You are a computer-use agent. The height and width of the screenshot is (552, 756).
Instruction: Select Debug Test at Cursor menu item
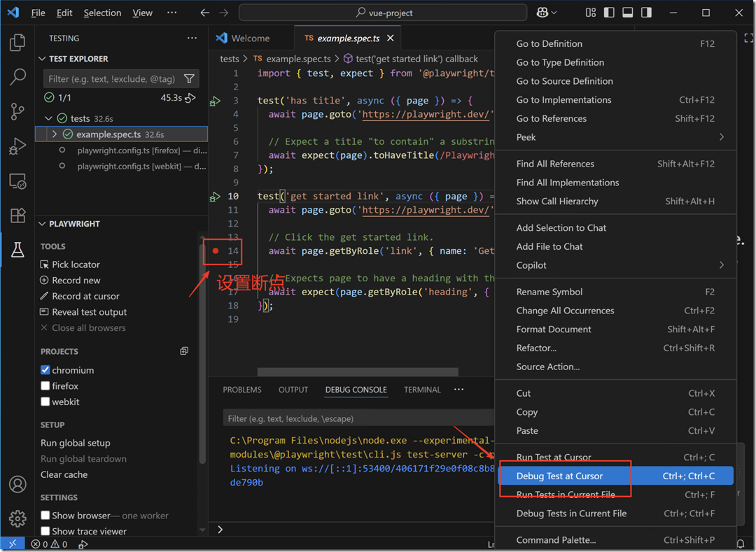pyautogui.click(x=559, y=476)
